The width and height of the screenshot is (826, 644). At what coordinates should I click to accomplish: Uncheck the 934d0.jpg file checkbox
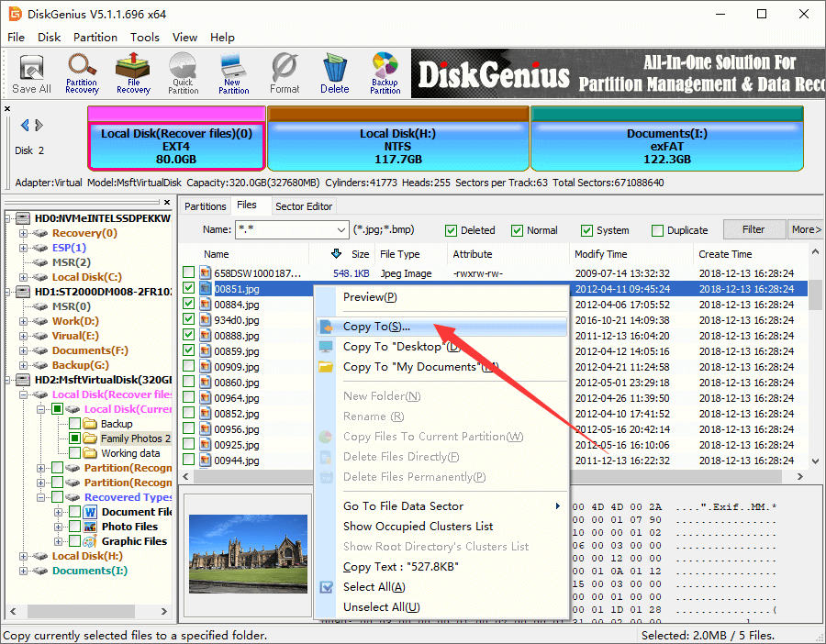pyautogui.click(x=188, y=319)
